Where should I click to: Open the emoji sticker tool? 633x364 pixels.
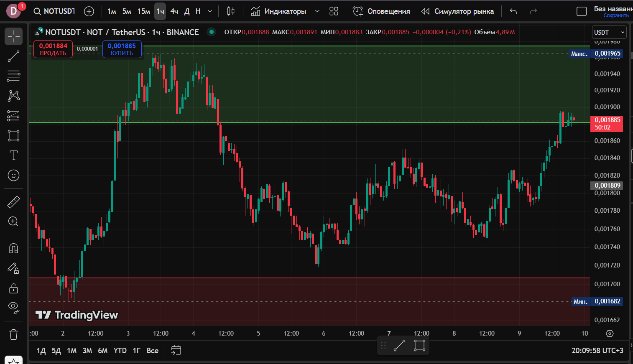(13, 175)
